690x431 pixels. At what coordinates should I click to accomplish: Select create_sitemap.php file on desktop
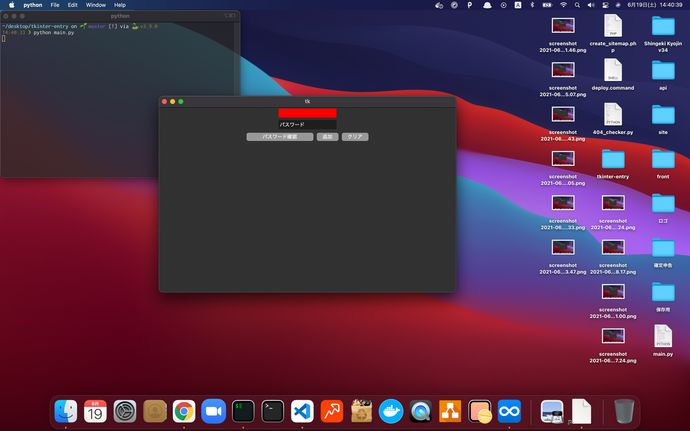click(x=613, y=26)
